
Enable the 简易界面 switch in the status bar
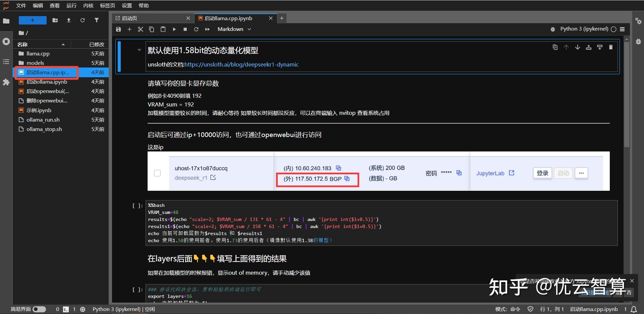click(39, 309)
